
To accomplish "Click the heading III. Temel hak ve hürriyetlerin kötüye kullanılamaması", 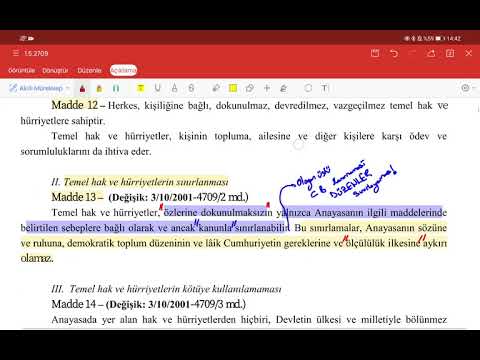I will coord(166,289).
